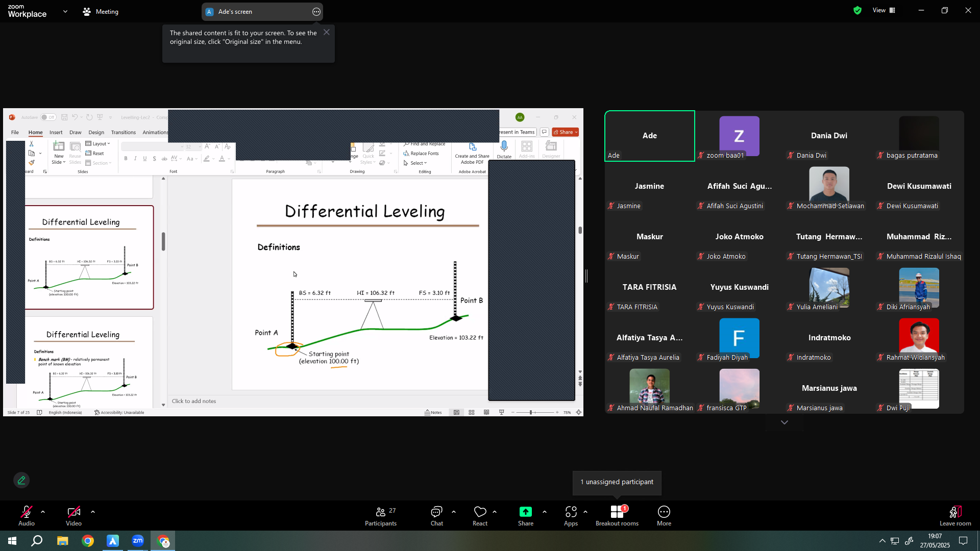980x551 pixels.
Task: Click the Undo arrow in PowerPoint
Action: coord(75,117)
